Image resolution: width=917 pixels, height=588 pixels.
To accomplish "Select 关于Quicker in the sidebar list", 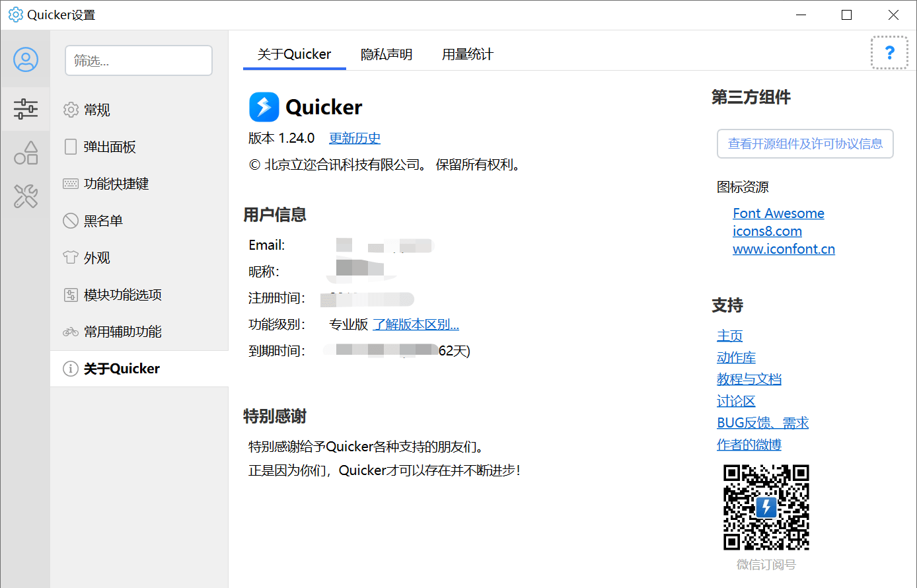I will click(139, 369).
